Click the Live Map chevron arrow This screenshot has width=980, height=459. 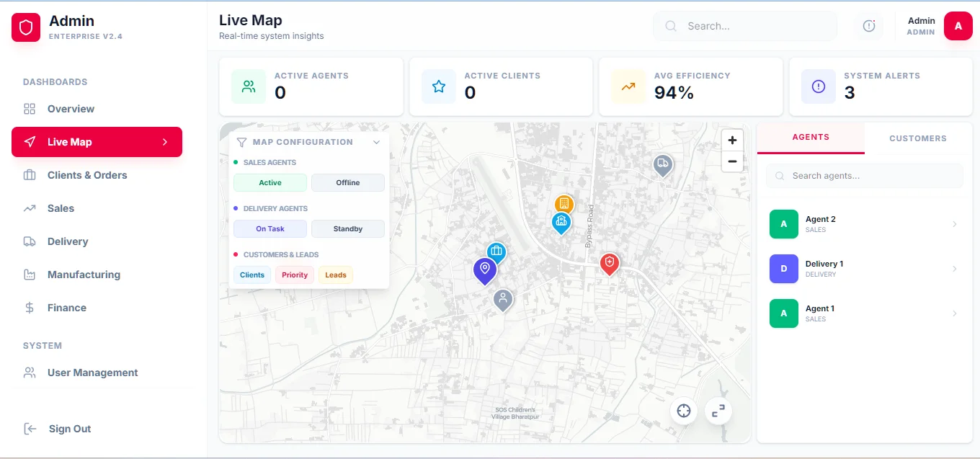(x=164, y=142)
